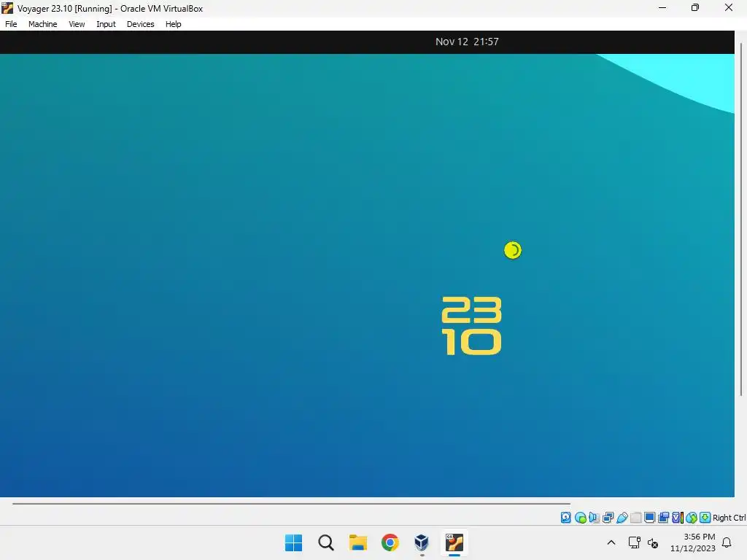
Task: Open the Windows clock and date
Action: (693, 542)
